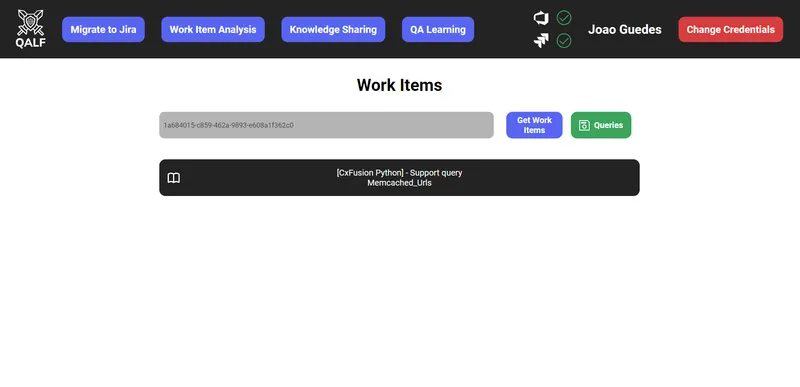Open the CxFusion Python Memcached_Urls work item
The height and width of the screenshot is (387, 800).
tap(399, 177)
